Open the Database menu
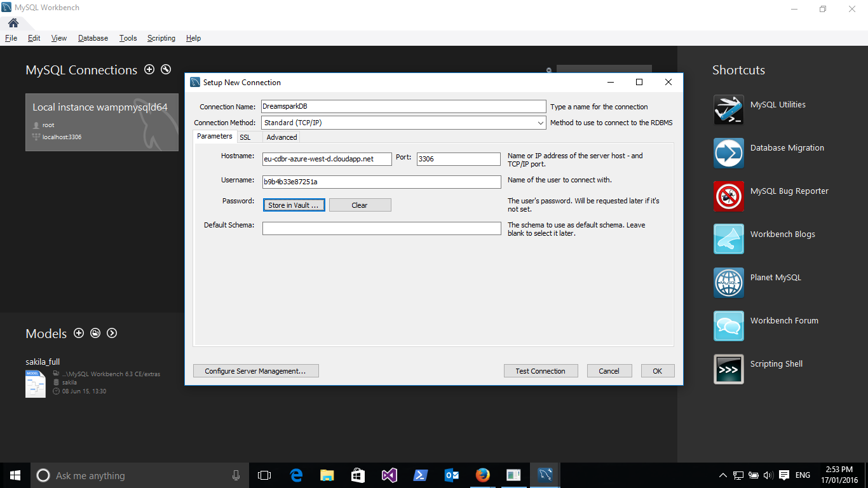868x488 pixels. point(93,38)
